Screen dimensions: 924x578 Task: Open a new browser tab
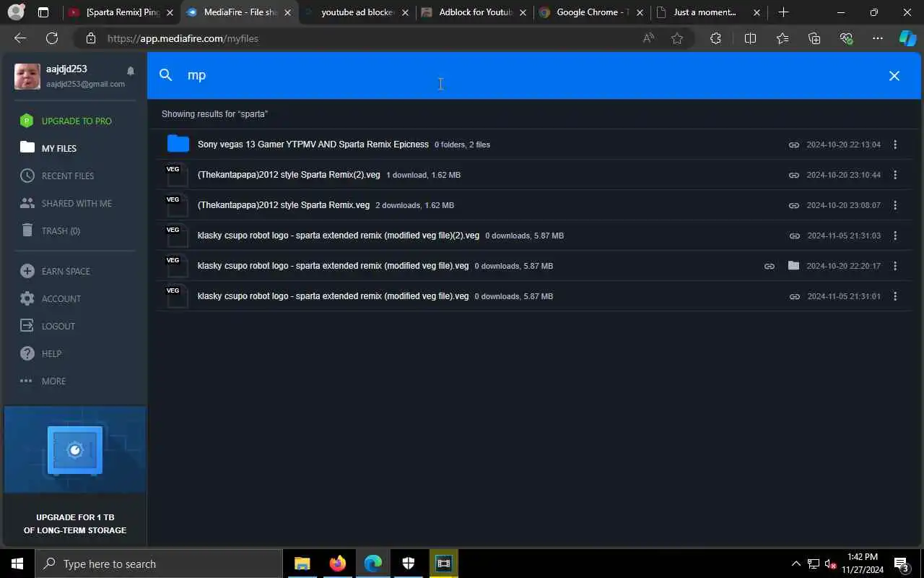click(783, 12)
